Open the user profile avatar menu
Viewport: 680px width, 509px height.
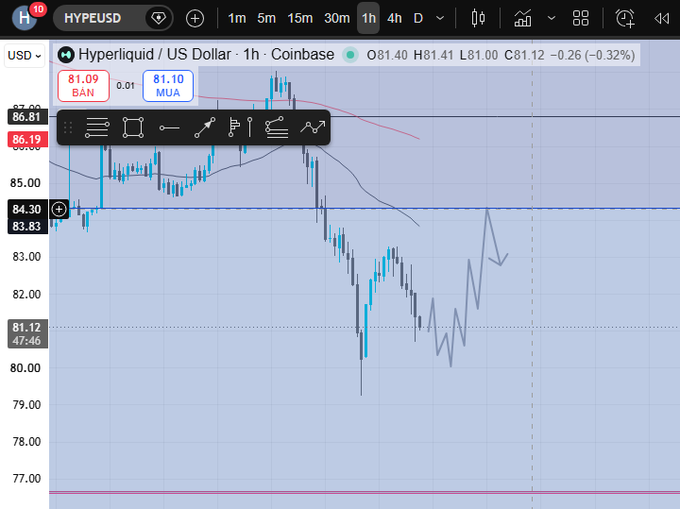[x=24, y=18]
